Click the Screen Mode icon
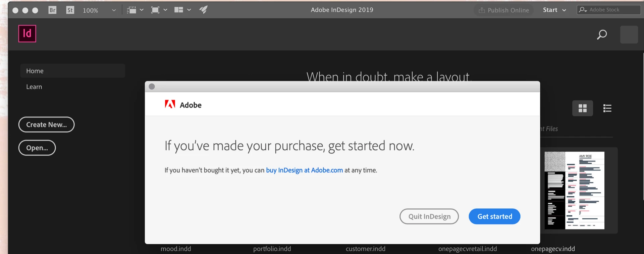The width and height of the screenshot is (644, 254). click(155, 10)
